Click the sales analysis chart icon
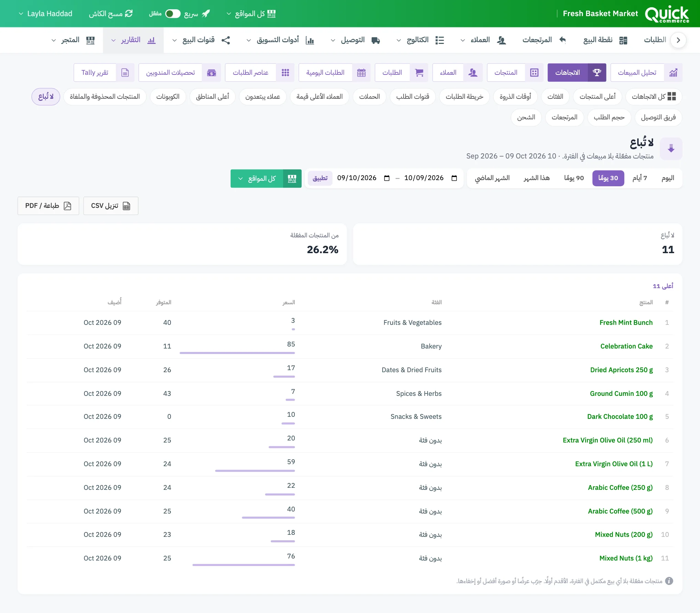700x613 pixels. click(x=673, y=73)
